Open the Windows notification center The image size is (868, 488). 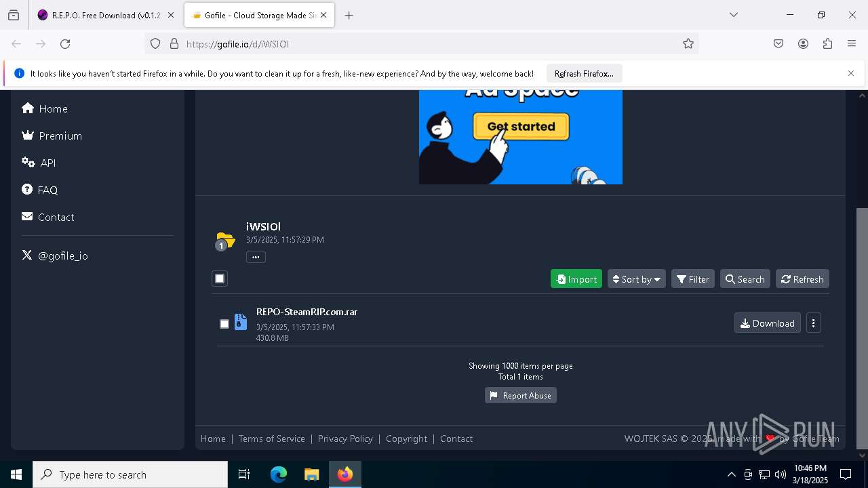click(x=846, y=474)
